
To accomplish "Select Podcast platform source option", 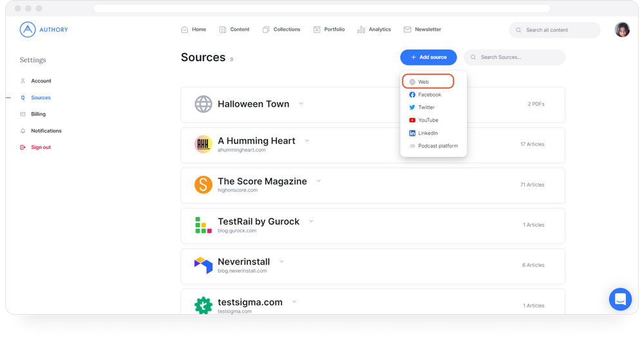I will (437, 146).
